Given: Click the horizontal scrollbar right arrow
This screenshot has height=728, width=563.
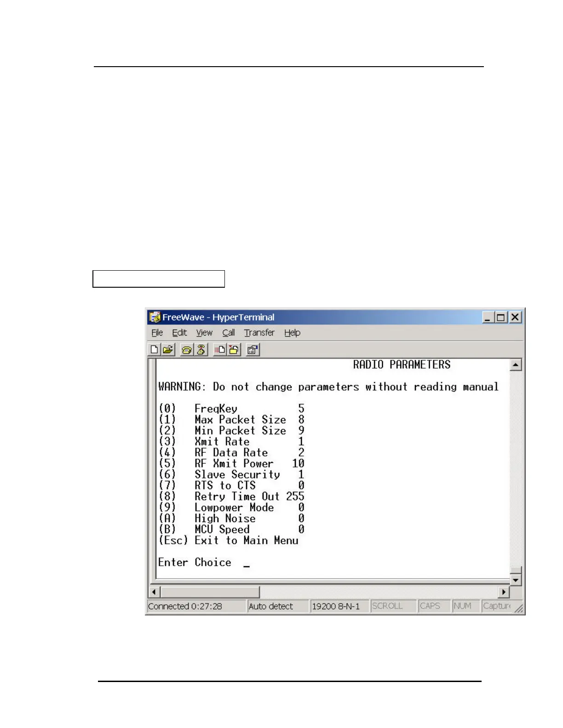Looking at the screenshot, I should click(504, 592).
